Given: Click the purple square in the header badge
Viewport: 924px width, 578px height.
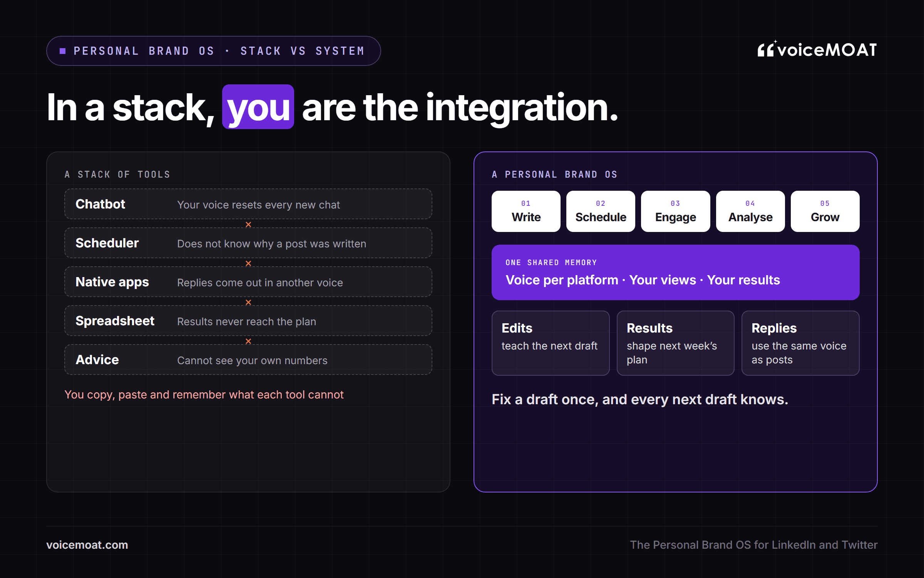Looking at the screenshot, I should pos(62,51).
